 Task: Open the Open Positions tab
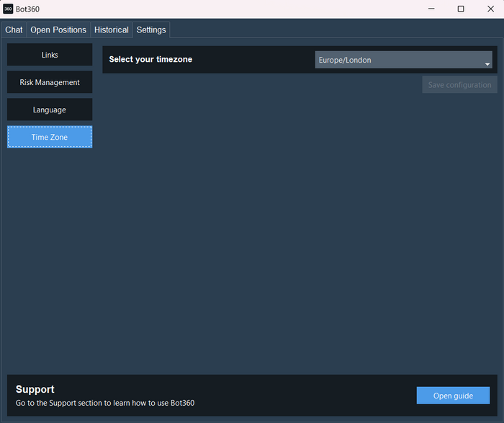(58, 30)
